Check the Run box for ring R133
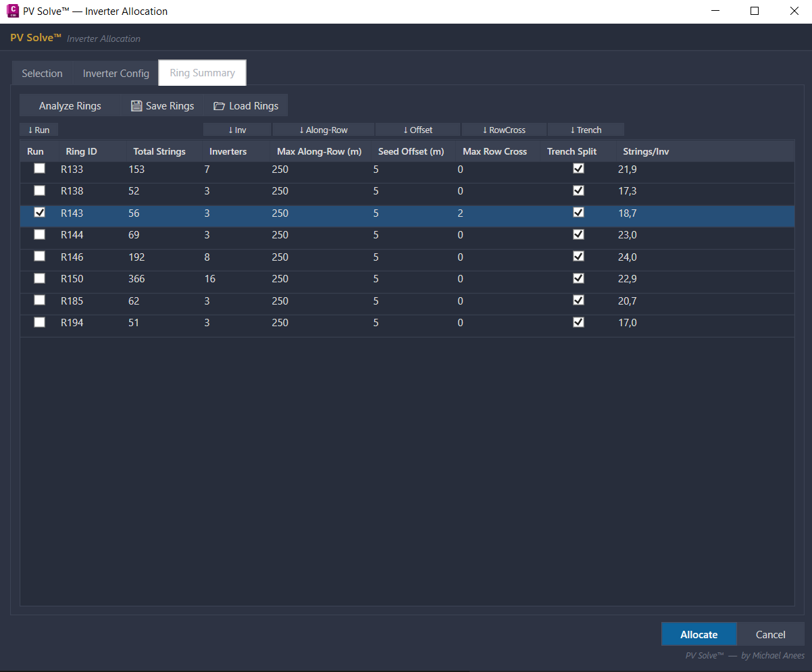 [x=40, y=169]
